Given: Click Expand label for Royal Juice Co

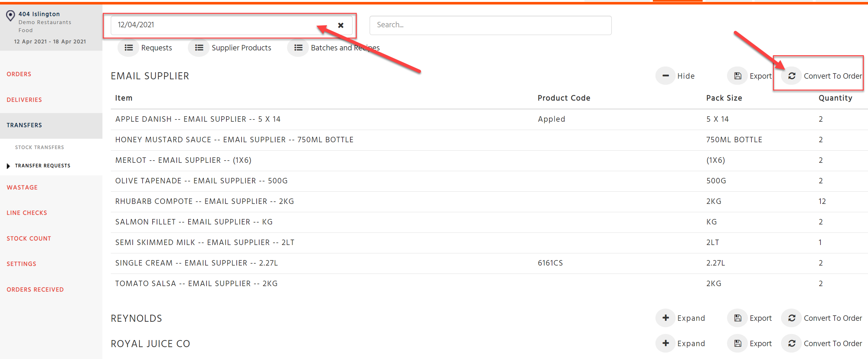Looking at the screenshot, I should click(x=691, y=344).
